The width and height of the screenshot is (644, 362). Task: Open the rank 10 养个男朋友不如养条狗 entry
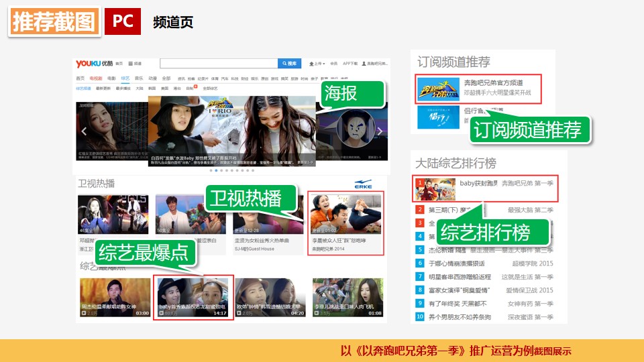[460, 317]
